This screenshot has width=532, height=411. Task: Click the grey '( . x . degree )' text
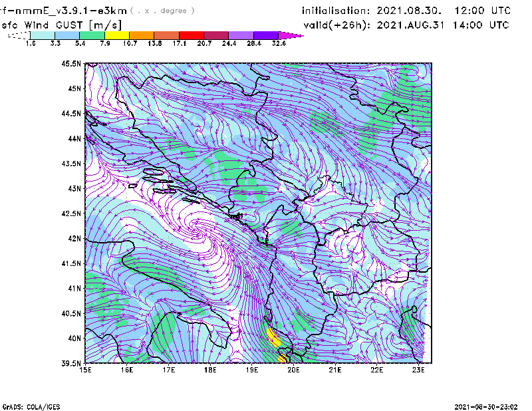[x=162, y=11]
